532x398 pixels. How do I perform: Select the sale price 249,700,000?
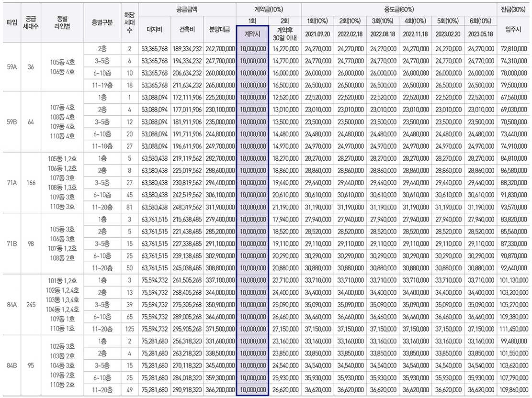220,146
